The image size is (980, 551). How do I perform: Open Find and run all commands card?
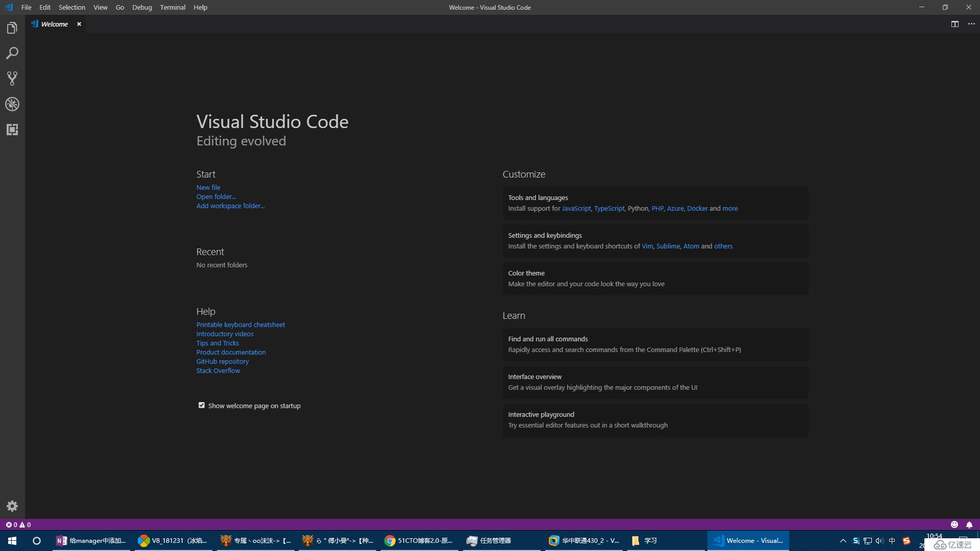click(655, 344)
